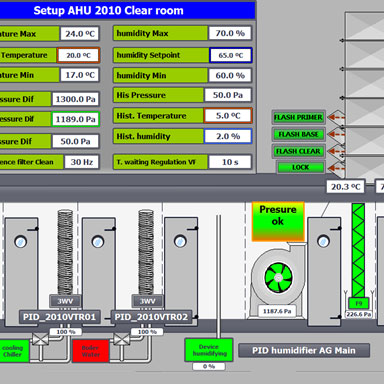The height and width of the screenshot is (384, 384).
Task: Click the Presure ok status box
Action: pyautogui.click(x=278, y=221)
